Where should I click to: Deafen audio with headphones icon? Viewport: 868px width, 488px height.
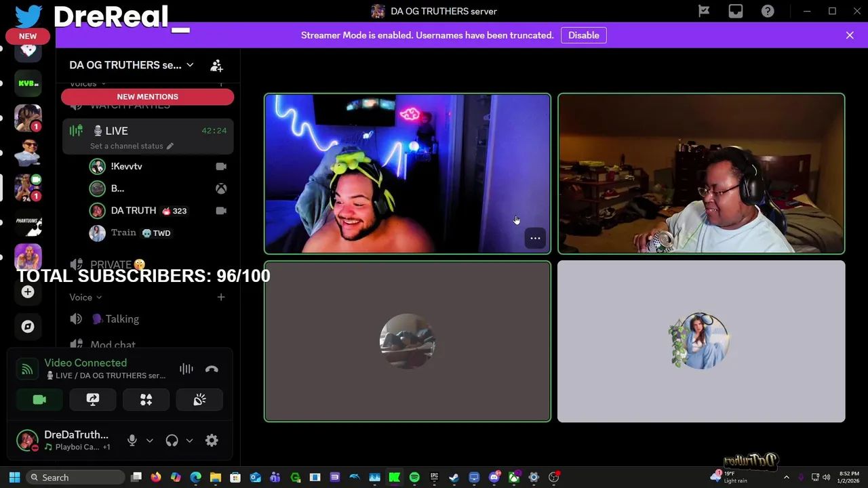[172, 441]
